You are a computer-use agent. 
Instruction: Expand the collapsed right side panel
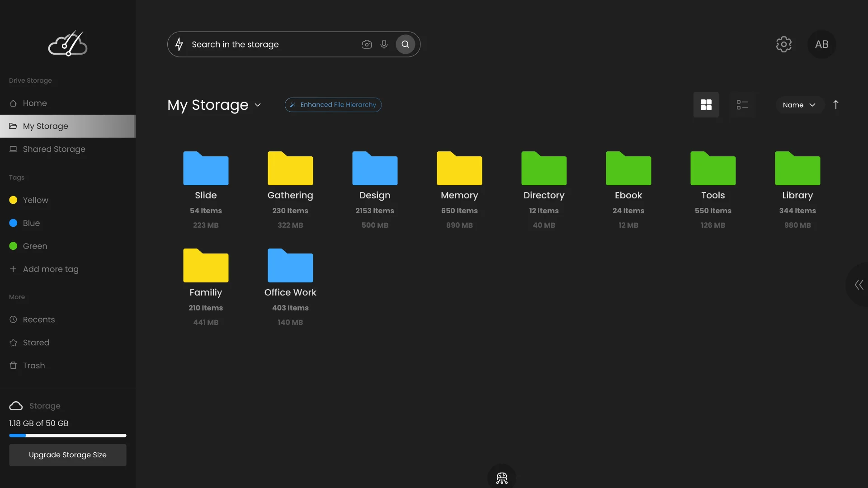point(859,285)
